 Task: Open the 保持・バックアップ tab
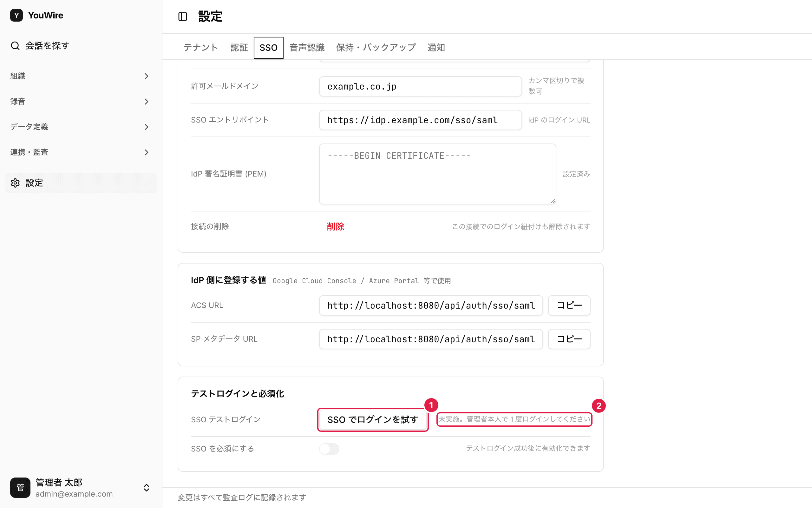[x=376, y=48]
